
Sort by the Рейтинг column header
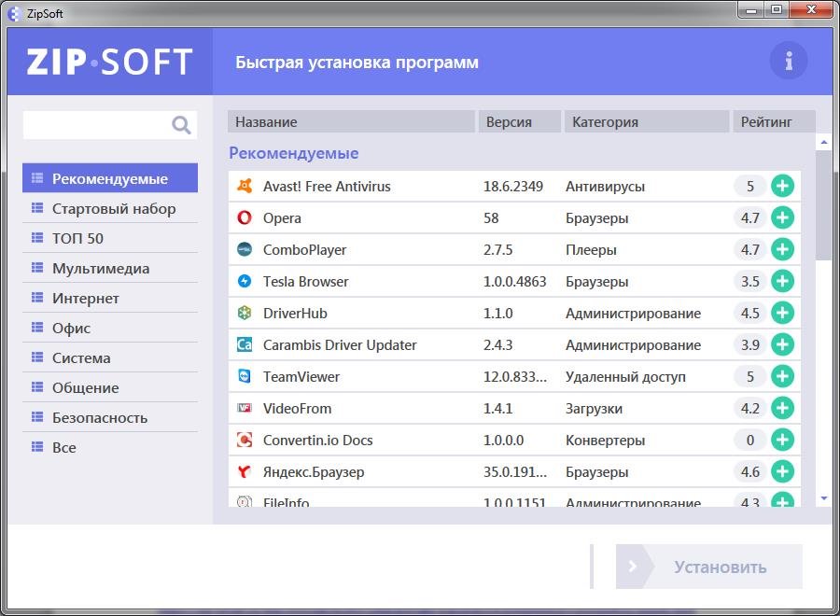775,121
